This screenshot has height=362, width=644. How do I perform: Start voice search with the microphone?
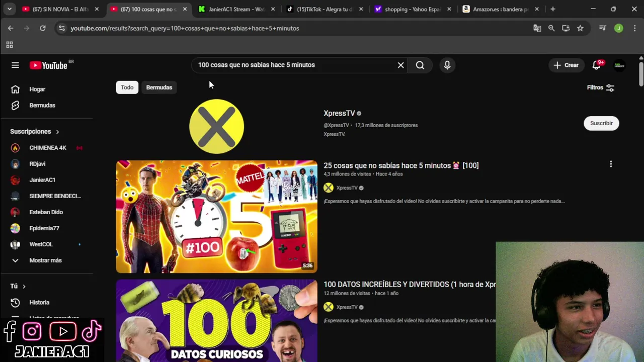(447, 65)
